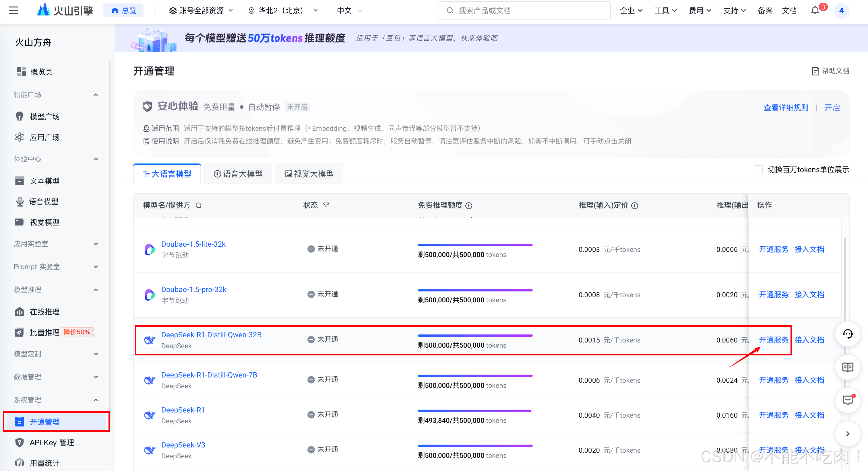This screenshot has width=868, height=471.
Task: Click the notification bell icon
Action: tap(815, 10)
